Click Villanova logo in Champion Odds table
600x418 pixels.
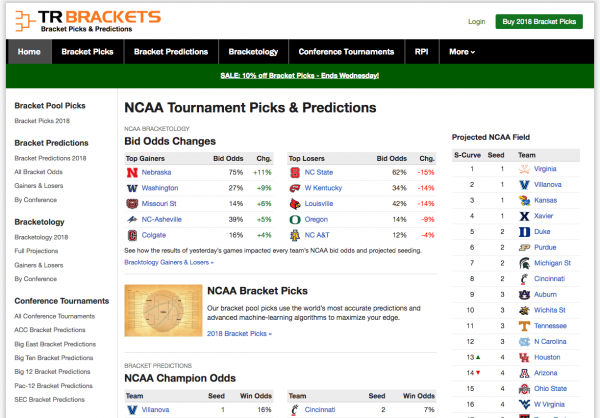[x=132, y=410]
